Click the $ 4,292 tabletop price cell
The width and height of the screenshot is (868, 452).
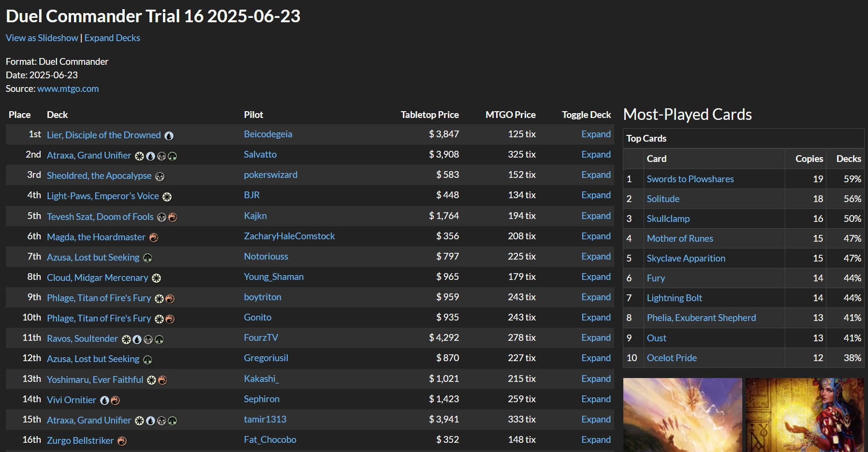[444, 337]
